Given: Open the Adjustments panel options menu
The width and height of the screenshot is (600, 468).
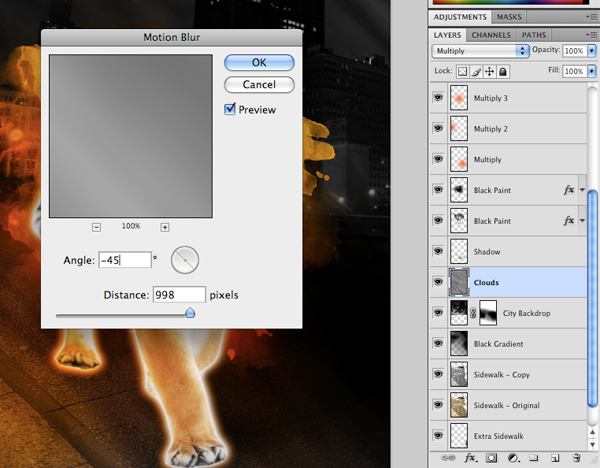Looking at the screenshot, I should coord(592,17).
